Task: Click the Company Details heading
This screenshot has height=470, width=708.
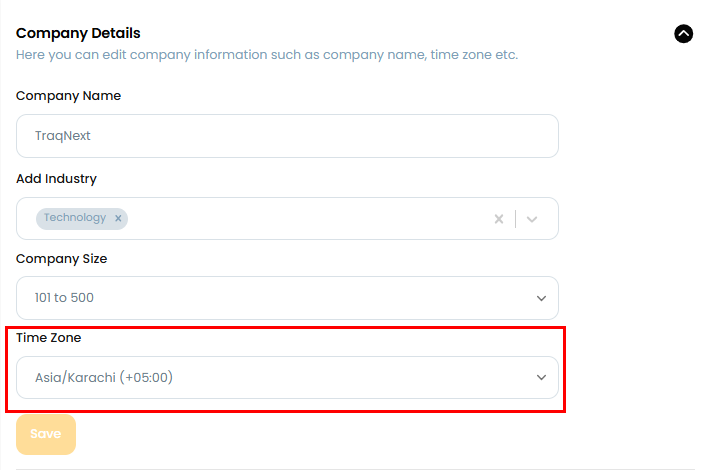Action: pyautogui.click(x=78, y=34)
